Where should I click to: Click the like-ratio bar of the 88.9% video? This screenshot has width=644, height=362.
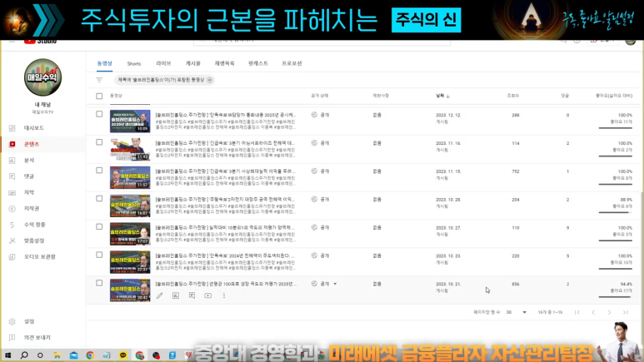(615, 212)
